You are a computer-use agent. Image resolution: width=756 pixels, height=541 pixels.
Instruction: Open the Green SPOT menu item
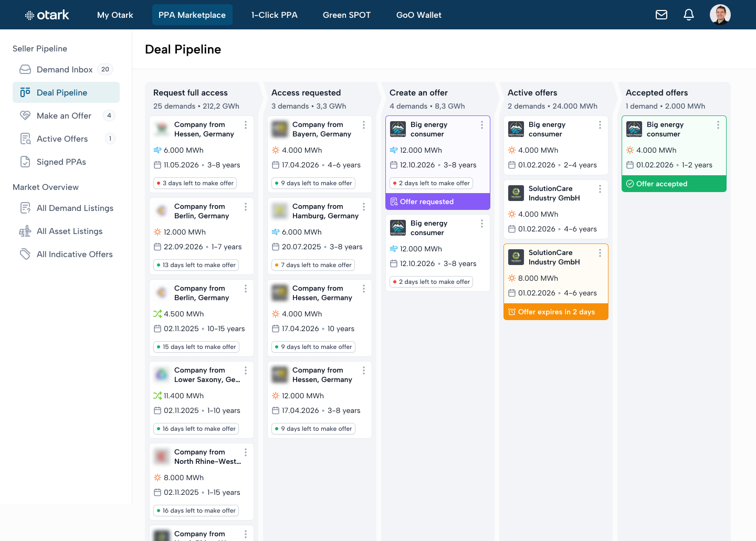coord(346,15)
